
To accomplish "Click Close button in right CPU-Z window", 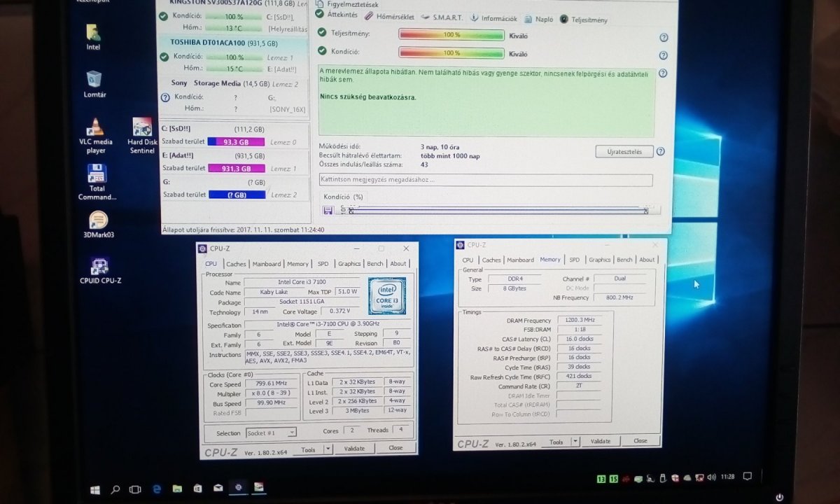I will pos(640,441).
